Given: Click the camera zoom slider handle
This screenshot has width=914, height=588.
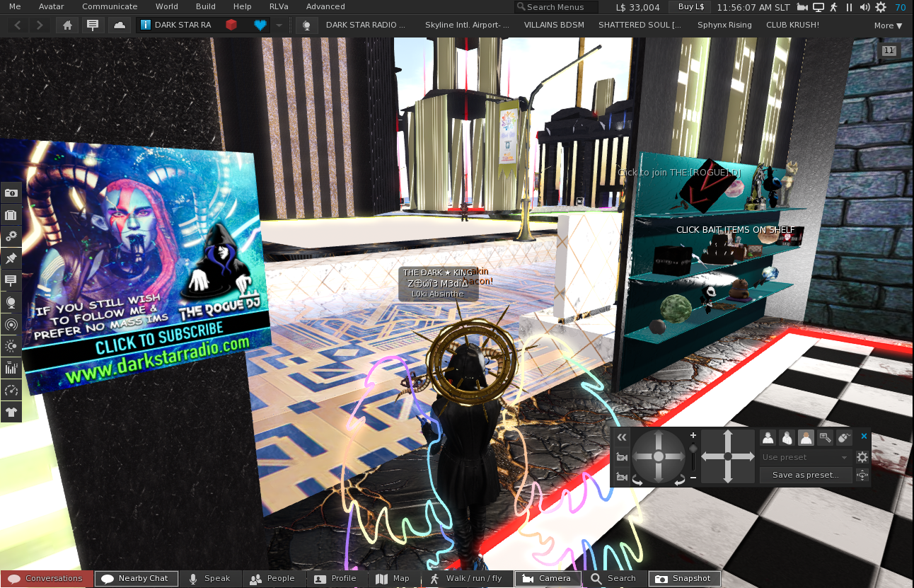Looking at the screenshot, I should [x=693, y=449].
